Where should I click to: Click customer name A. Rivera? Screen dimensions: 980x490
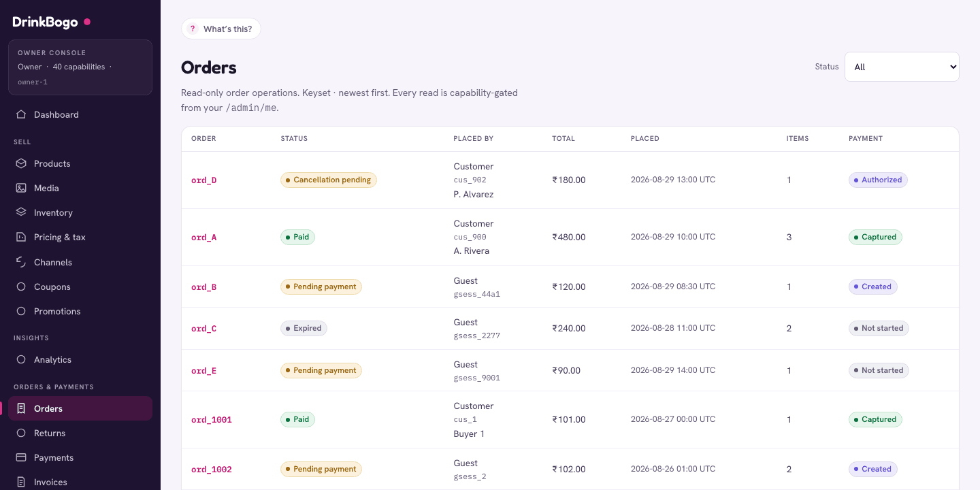pos(472,251)
